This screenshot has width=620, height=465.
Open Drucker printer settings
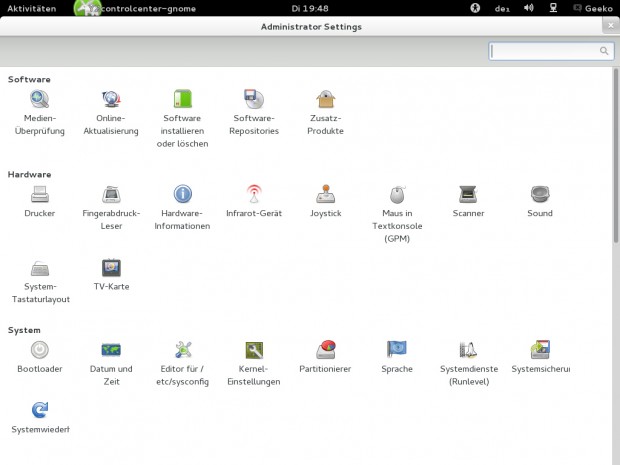pos(40,201)
